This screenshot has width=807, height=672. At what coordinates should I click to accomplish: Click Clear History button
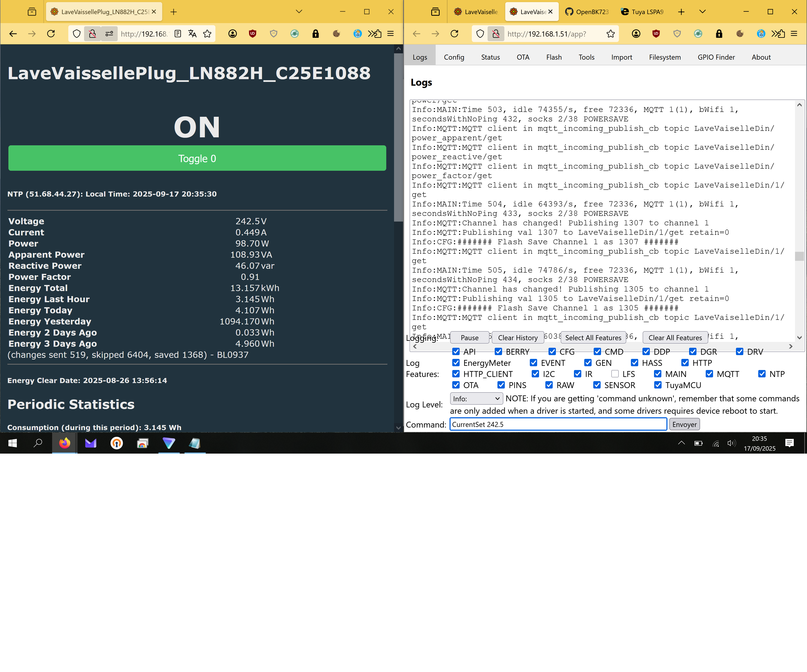(518, 338)
